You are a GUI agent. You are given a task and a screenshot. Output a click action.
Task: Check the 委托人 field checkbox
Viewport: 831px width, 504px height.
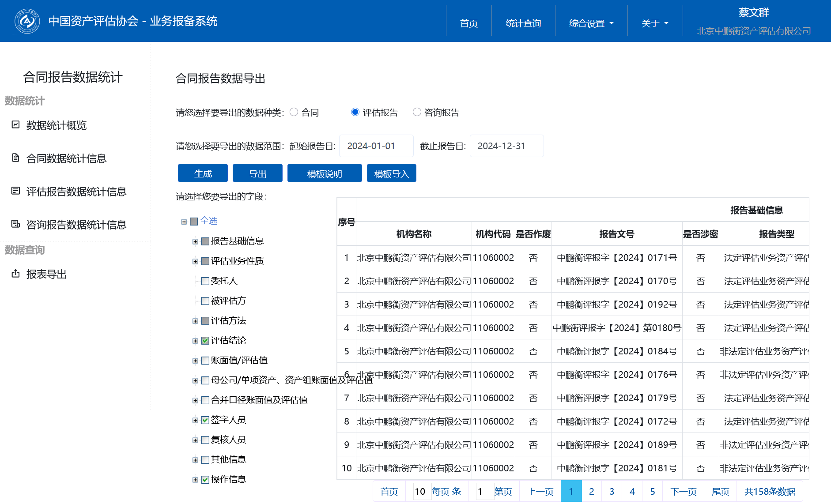click(205, 281)
